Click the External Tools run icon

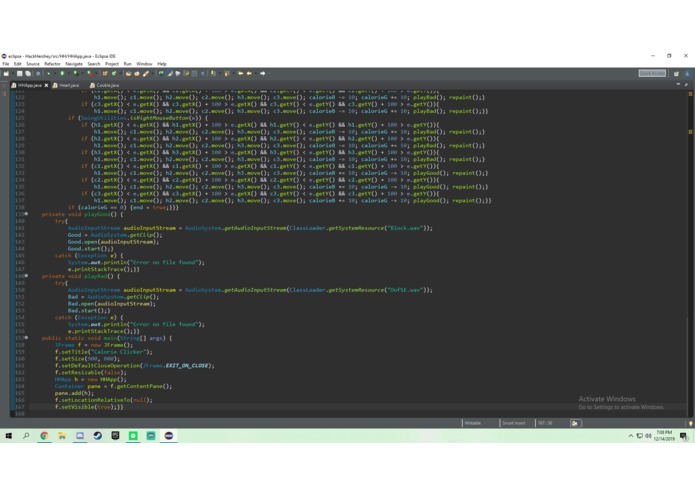90,73
